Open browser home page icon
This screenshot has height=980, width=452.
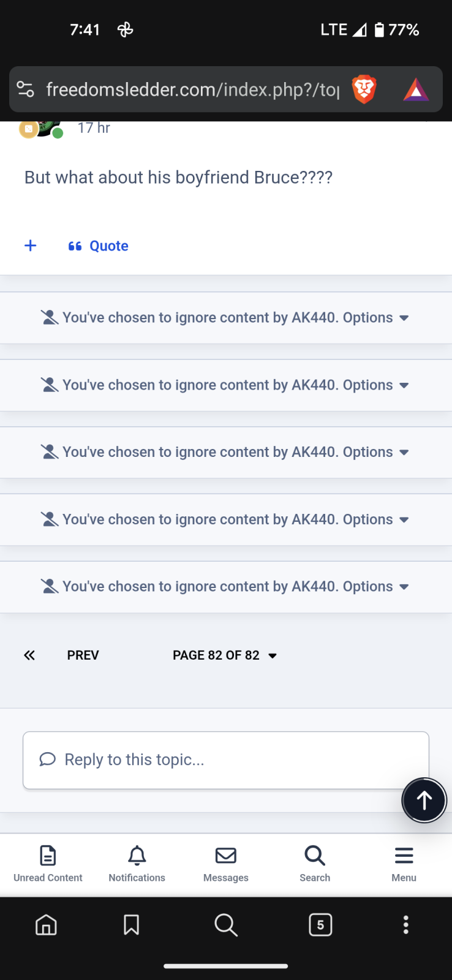tap(46, 925)
